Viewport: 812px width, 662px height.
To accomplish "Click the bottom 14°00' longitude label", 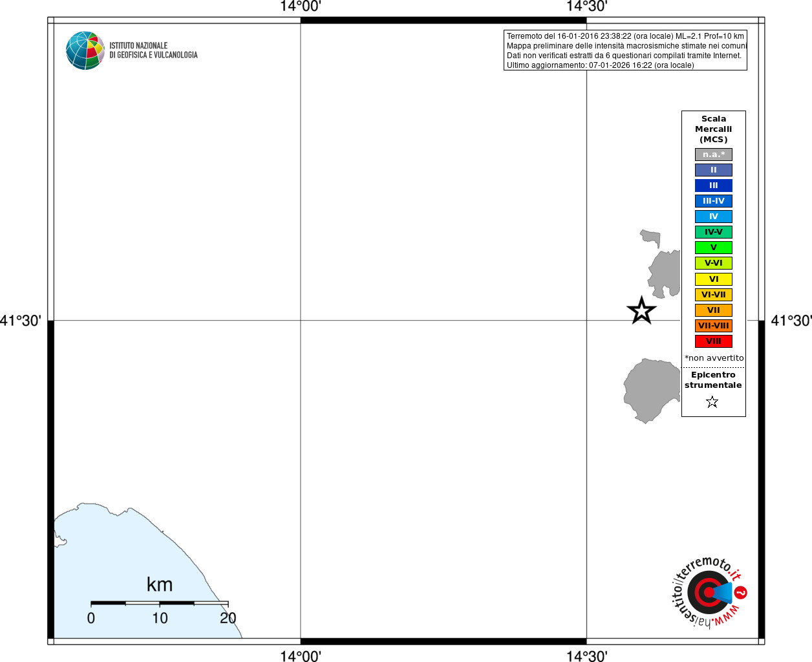I will click(300, 656).
